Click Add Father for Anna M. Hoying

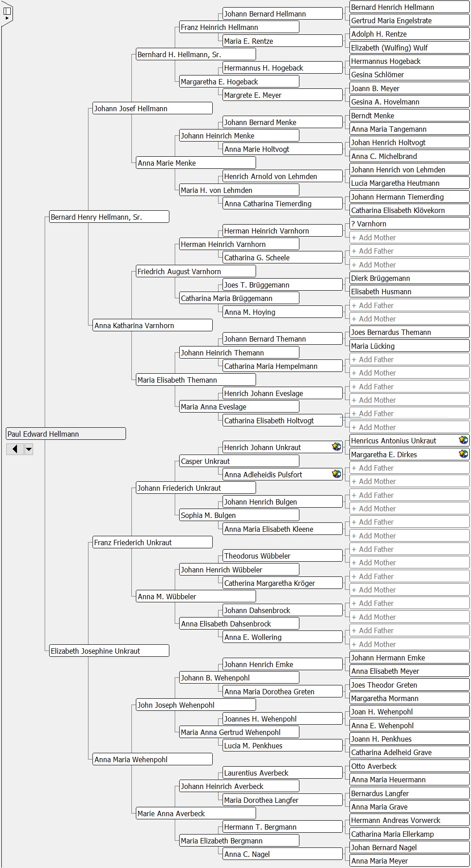coord(409,305)
